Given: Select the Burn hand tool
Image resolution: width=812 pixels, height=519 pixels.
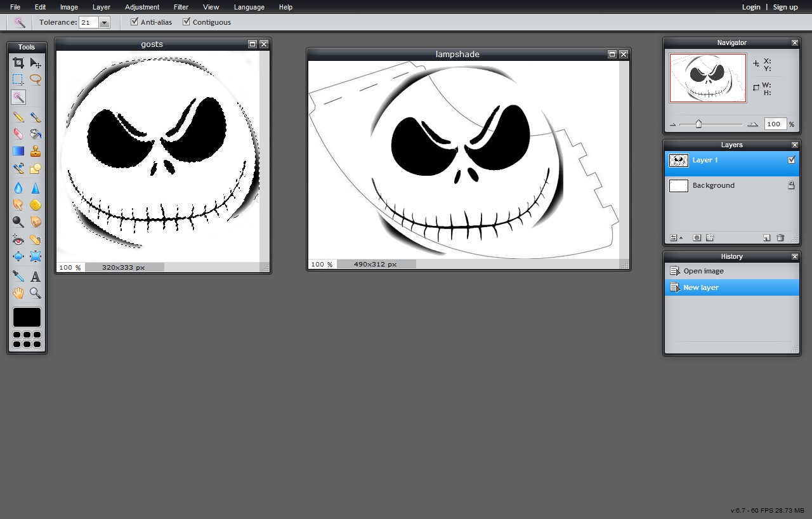Looking at the screenshot, I should click(x=36, y=222).
